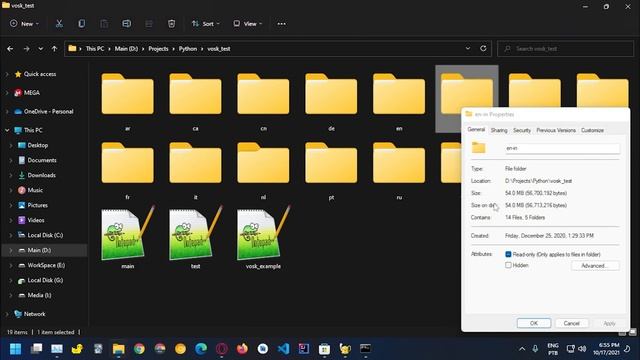Click 'Main (D:)' in the address breadcrumb
The height and width of the screenshot is (360, 640).
(x=126, y=49)
